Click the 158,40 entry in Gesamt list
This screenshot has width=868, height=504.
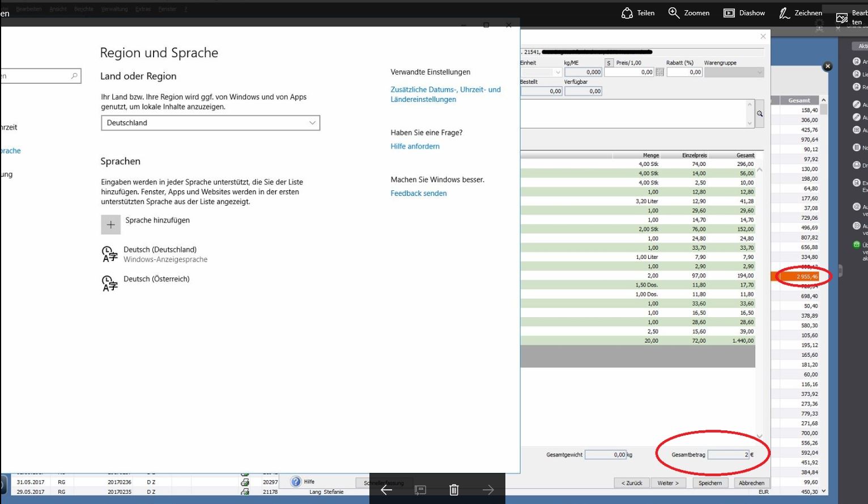810,110
